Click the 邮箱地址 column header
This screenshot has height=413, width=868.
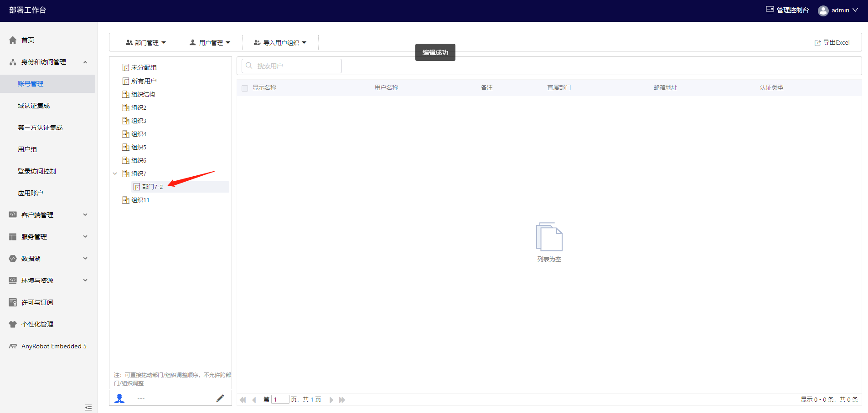(x=666, y=87)
